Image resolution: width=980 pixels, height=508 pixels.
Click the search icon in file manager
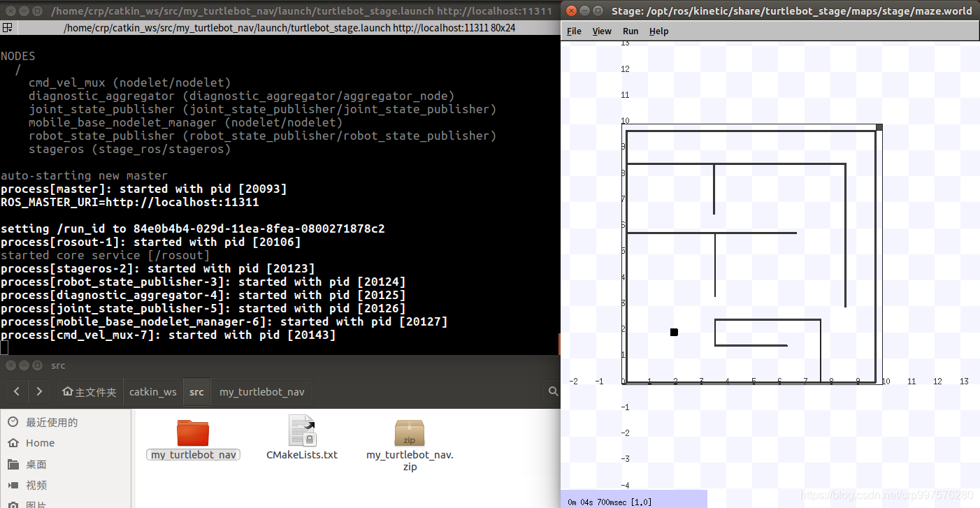[553, 391]
